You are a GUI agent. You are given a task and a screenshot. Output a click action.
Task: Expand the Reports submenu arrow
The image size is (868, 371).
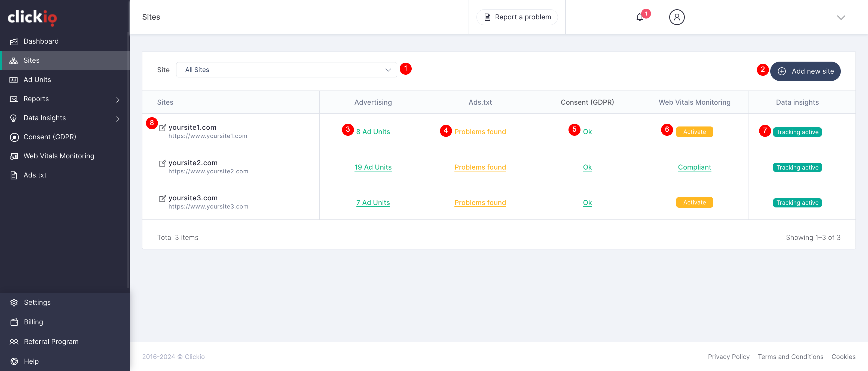tap(118, 99)
